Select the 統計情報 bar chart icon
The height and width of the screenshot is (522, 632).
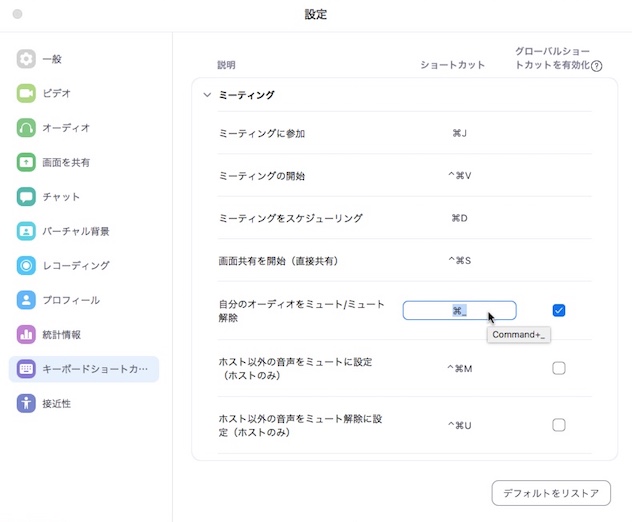pos(26,334)
